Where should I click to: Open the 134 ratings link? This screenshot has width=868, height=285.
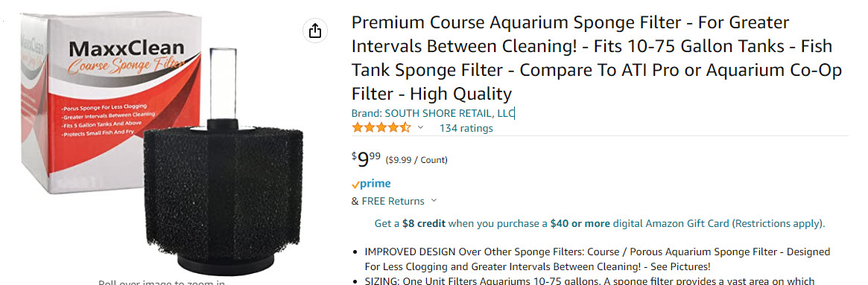coord(466,129)
